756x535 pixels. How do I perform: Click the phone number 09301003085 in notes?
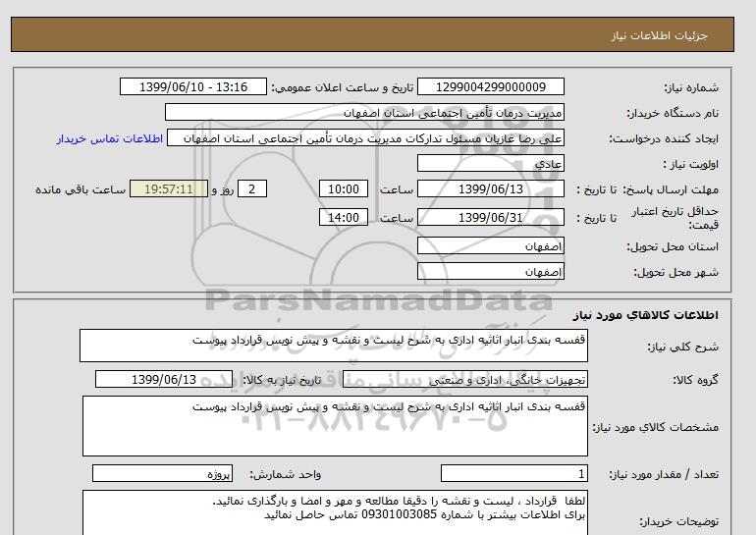click(399, 514)
